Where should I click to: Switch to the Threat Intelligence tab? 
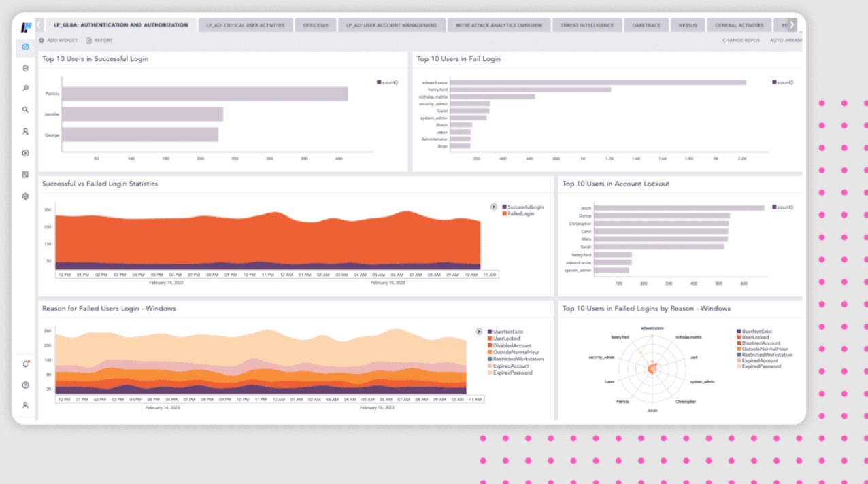[x=586, y=25]
